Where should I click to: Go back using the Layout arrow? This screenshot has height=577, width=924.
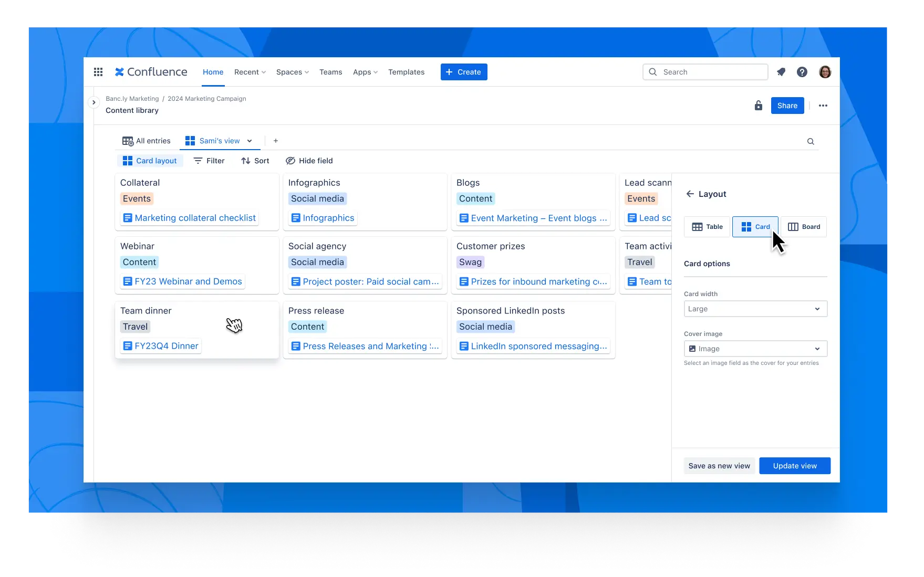(x=690, y=194)
